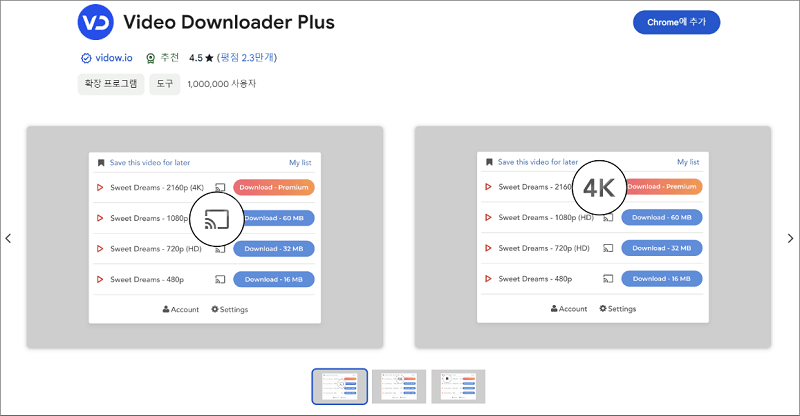This screenshot has width=800, height=416.
Task: Select the second carousel thumbnail
Action: click(399, 386)
